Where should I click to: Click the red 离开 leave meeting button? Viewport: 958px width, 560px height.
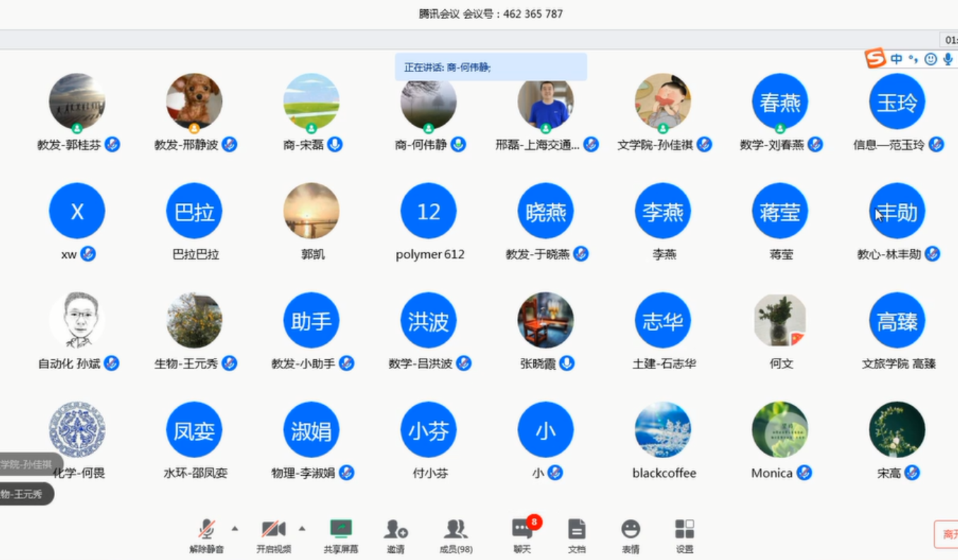947,535
